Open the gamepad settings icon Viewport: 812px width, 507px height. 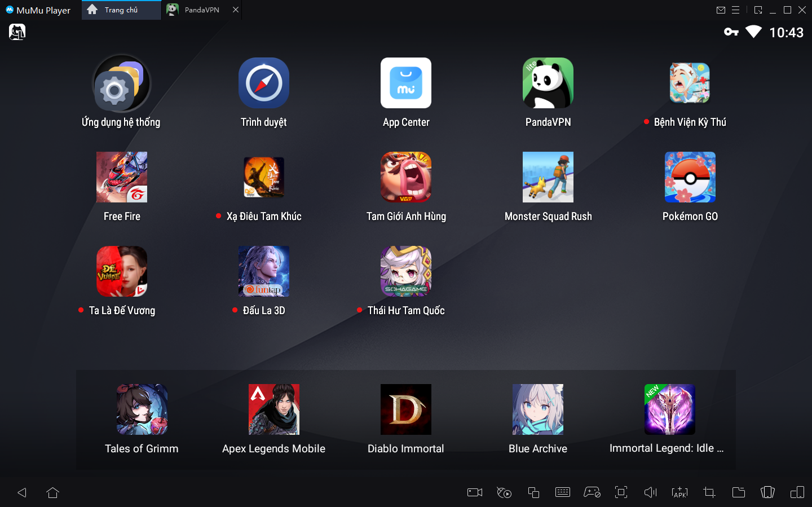[592, 492]
